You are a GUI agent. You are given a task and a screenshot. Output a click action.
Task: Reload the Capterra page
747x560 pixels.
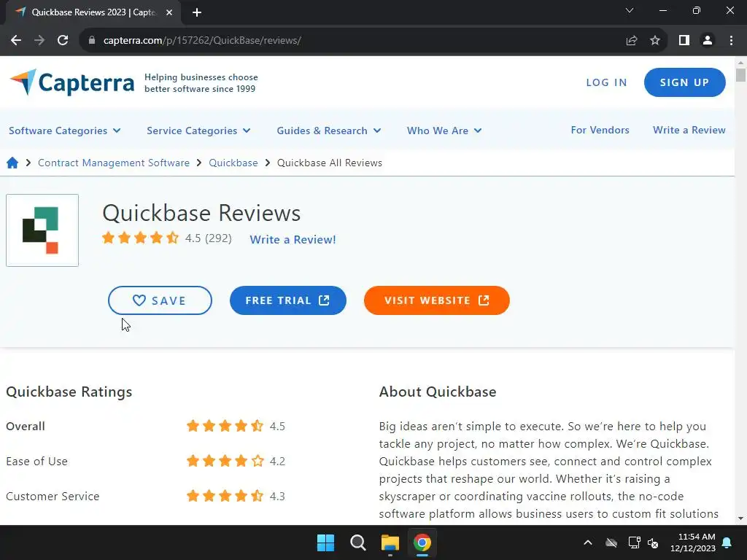tap(63, 41)
